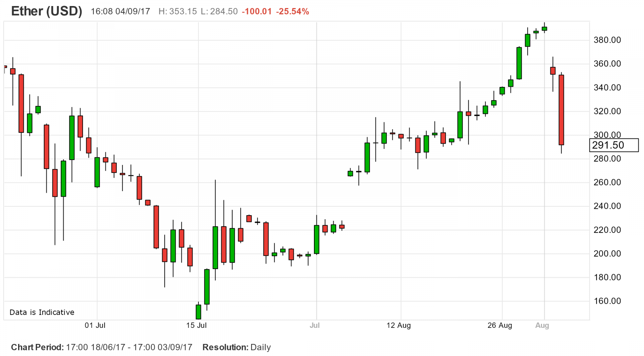Viewport: 644px width, 356px height.
Task: Select the 15 Jul date marker
Action: [x=196, y=325]
